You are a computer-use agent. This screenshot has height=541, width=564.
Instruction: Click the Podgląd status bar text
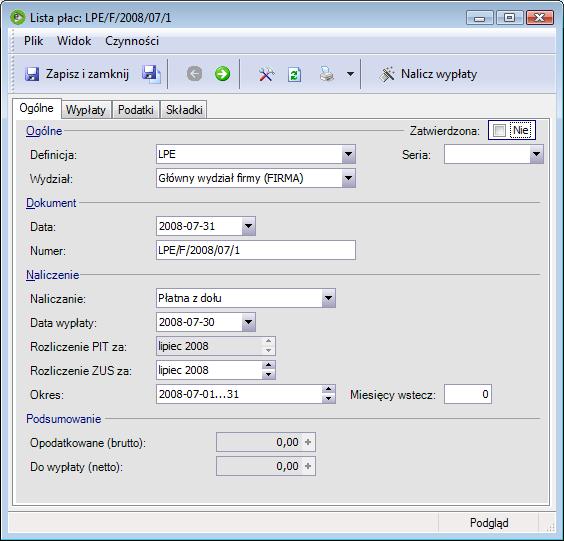click(x=489, y=523)
